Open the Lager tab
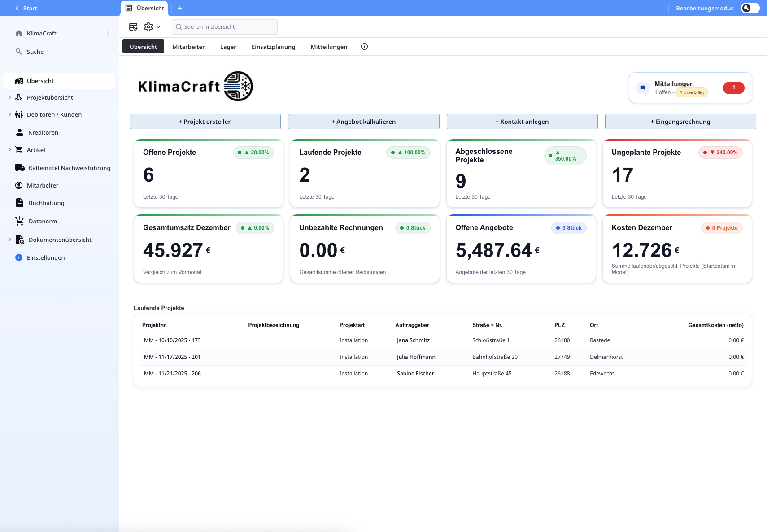767x532 pixels. (228, 46)
